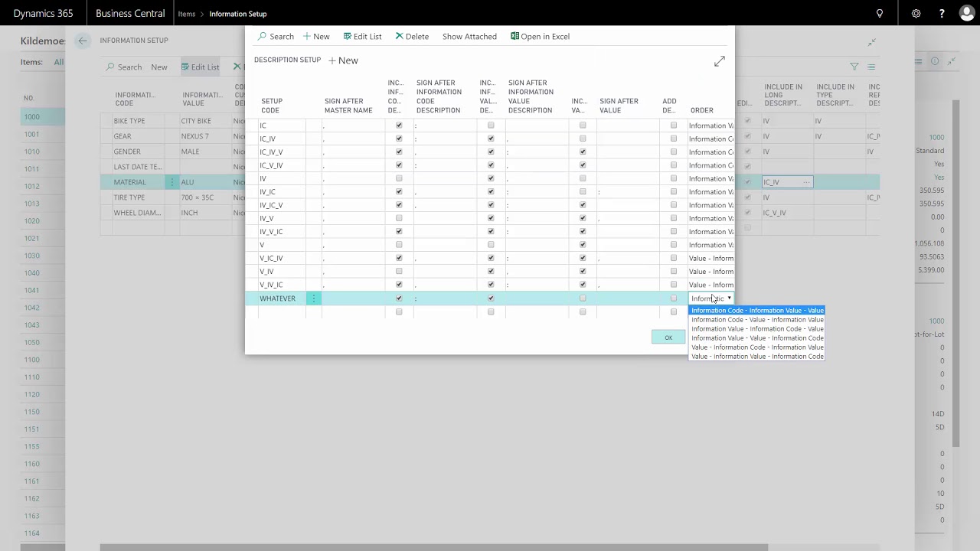Image resolution: width=980 pixels, height=551 pixels.
Task: Open the settings gear in the top bar
Action: coord(916,13)
